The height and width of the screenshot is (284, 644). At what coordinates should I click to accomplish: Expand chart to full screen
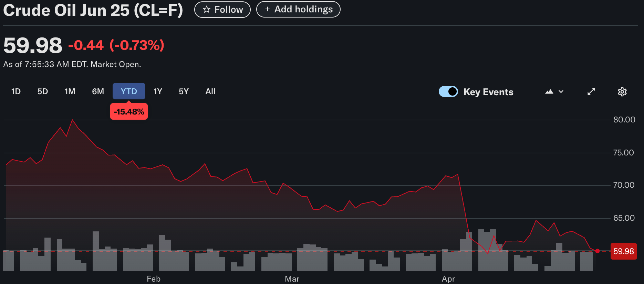591,92
